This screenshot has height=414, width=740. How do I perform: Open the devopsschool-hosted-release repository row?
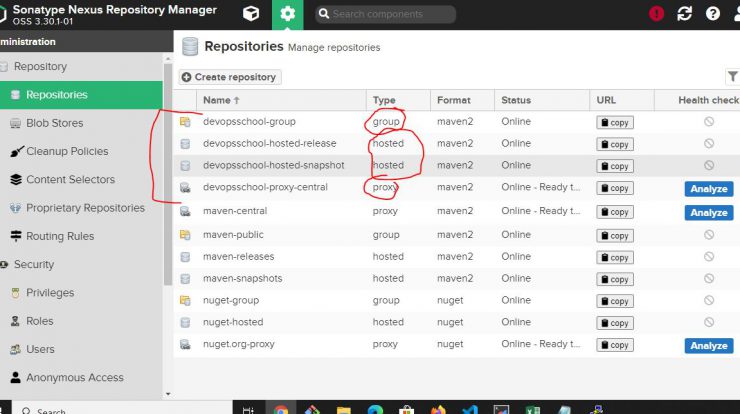(x=456, y=144)
